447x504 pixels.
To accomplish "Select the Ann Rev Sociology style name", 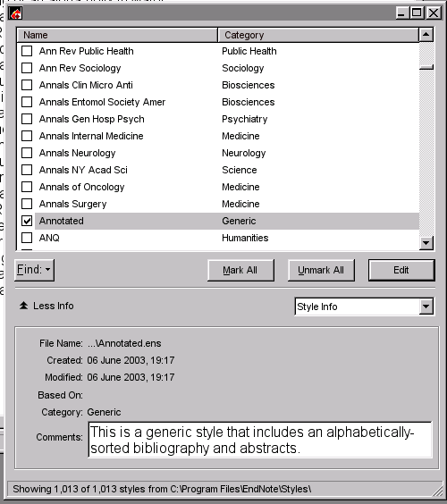I will pyautogui.click(x=80, y=68).
